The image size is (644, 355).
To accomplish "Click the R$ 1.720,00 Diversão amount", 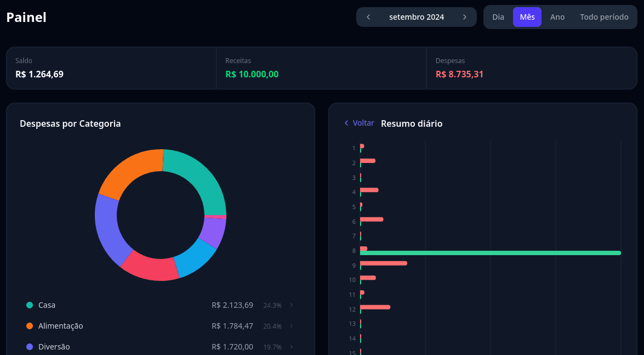I will coord(232,347).
